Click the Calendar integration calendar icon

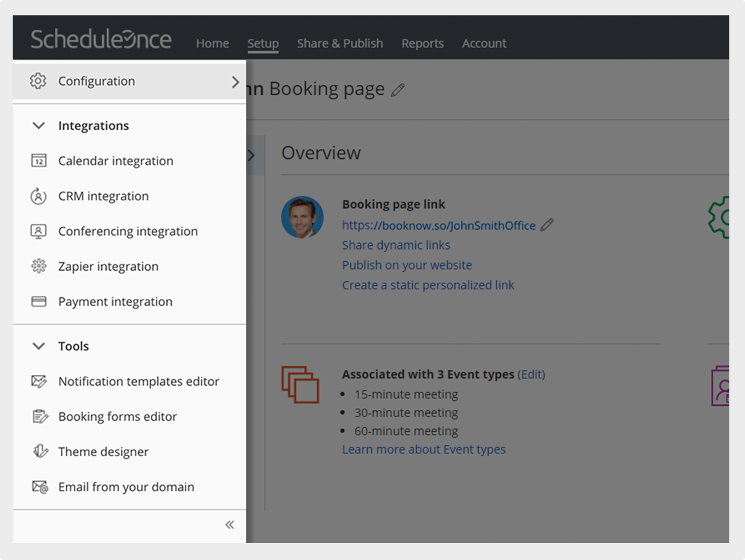click(39, 161)
